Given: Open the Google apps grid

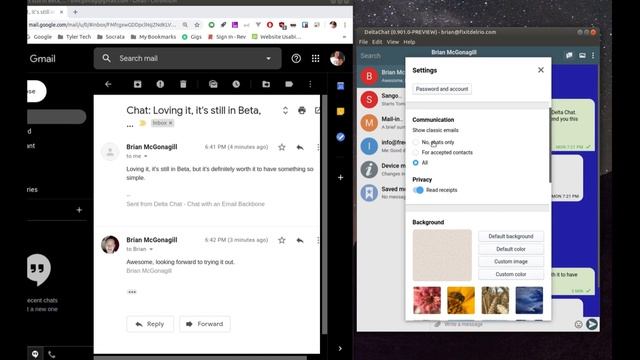Looking at the screenshot, I should (x=316, y=58).
